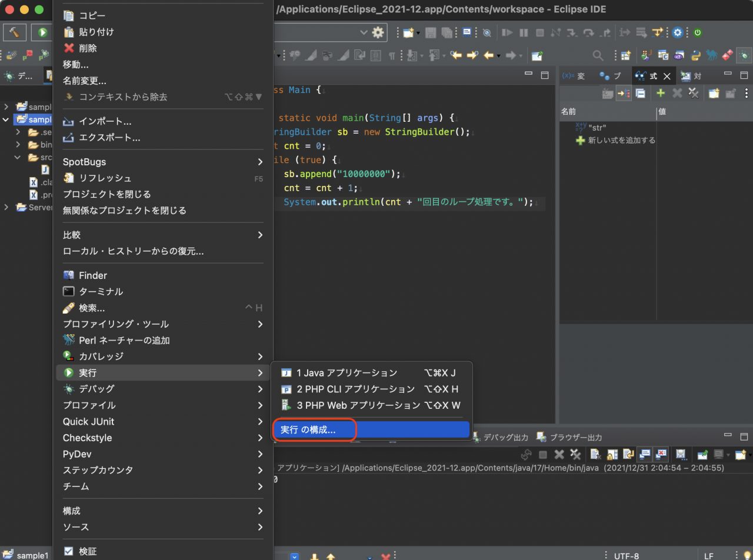Viewport: 753px width, 560px height.
Task: Open search with the magnifier toolbar icon
Action: pyautogui.click(x=597, y=55)
